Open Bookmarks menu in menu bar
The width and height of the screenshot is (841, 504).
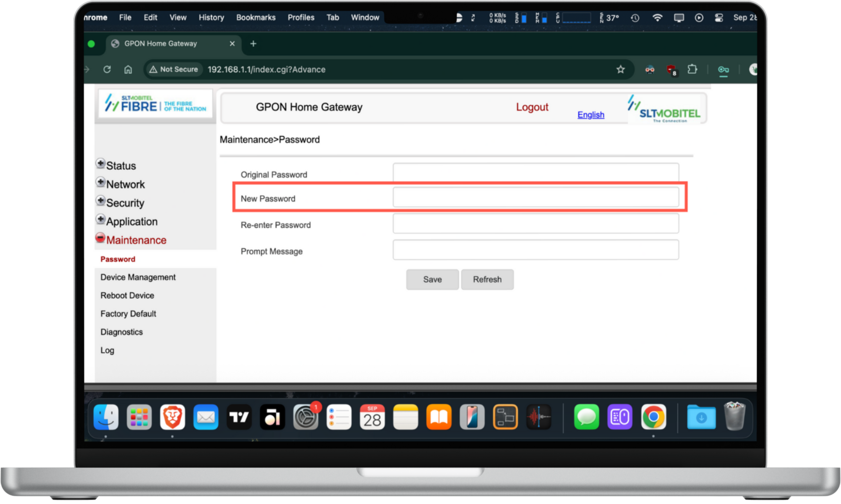[x=256, y=18]
